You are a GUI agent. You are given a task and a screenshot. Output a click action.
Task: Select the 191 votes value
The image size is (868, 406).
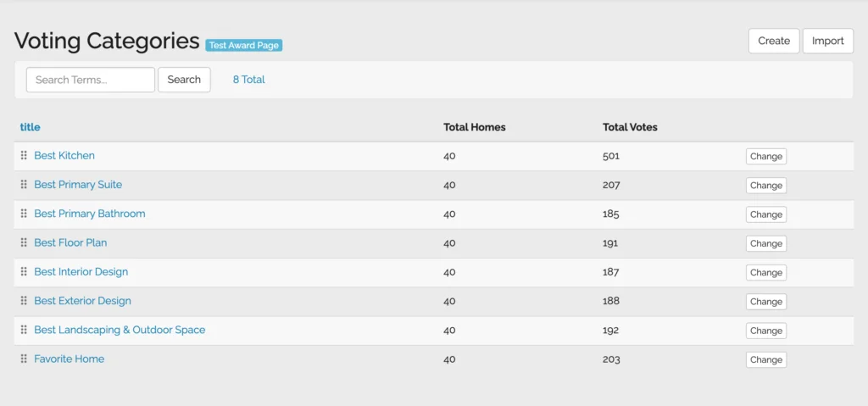click(x=610, y=243)
